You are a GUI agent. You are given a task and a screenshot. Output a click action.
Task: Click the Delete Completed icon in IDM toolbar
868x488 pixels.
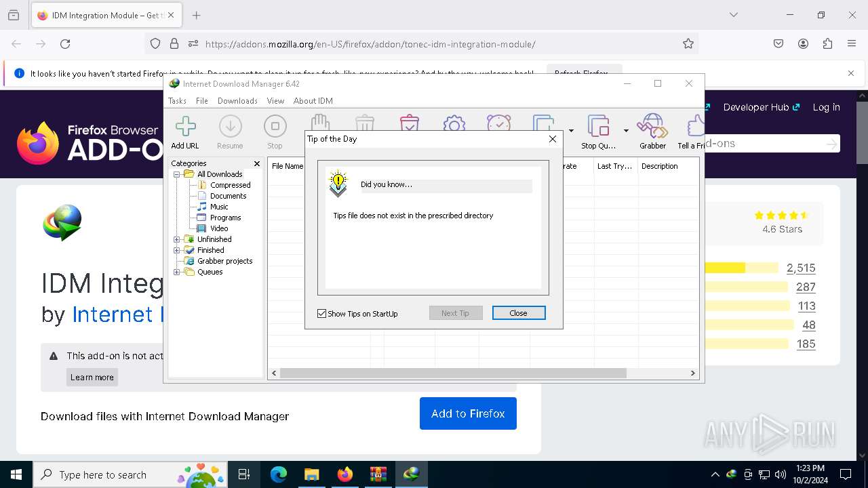tap(410, 123)
